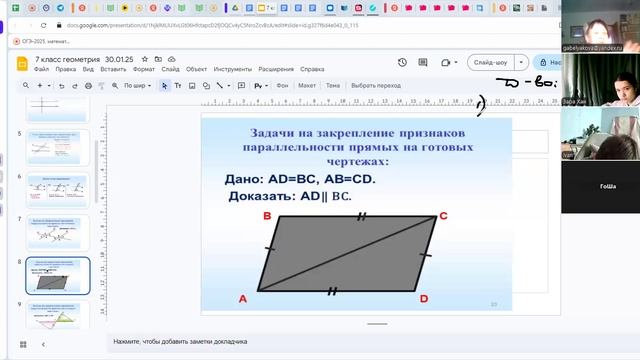Switch to grid view of slides
The image size is (640, 360).
tap(23, 344)
